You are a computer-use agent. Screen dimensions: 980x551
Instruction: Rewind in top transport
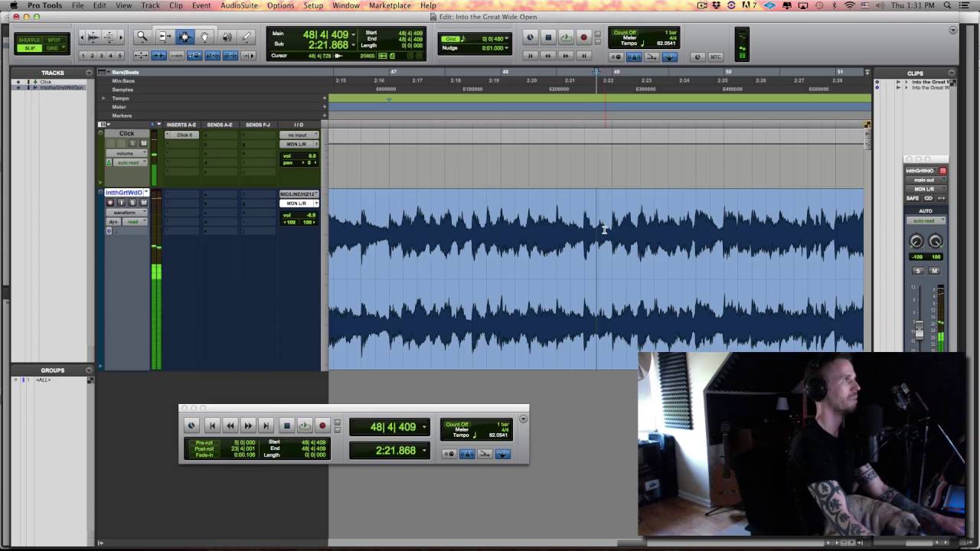(547, 56)
